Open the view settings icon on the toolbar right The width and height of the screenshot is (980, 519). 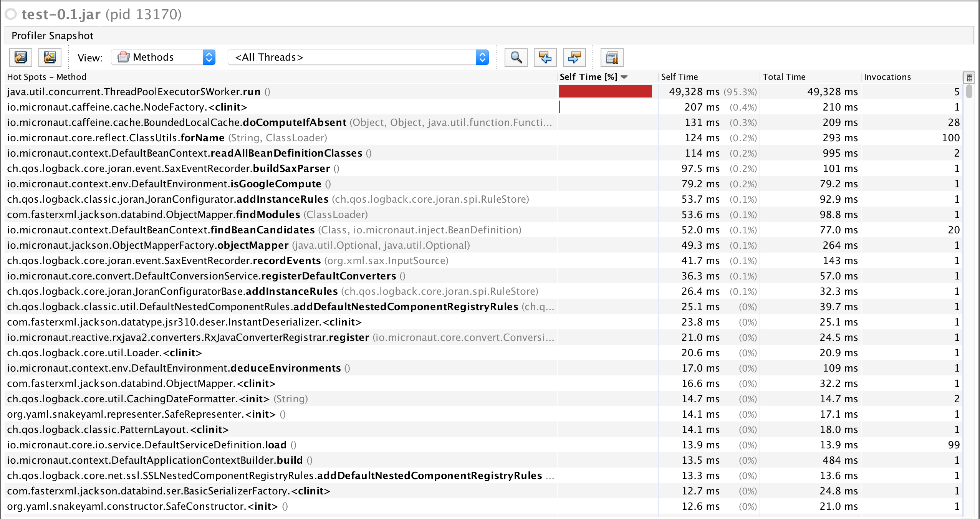pyautogui.click(x=611, y=58)
